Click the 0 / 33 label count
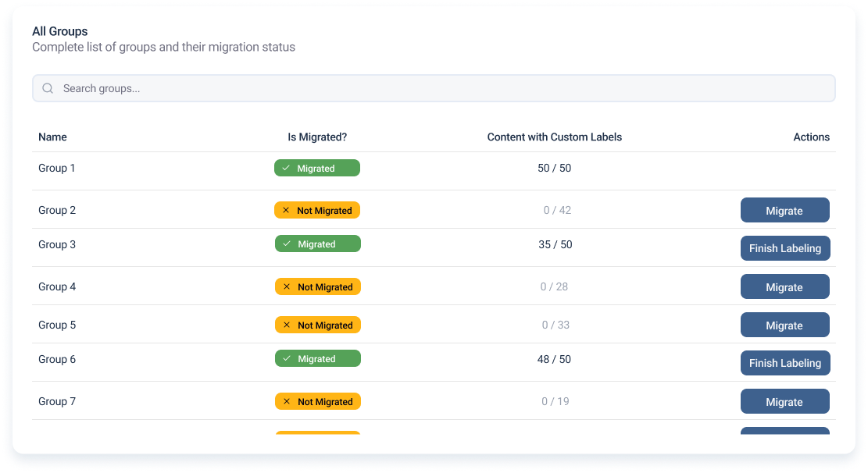Screen dimensions: 868x473 (555, 325)
